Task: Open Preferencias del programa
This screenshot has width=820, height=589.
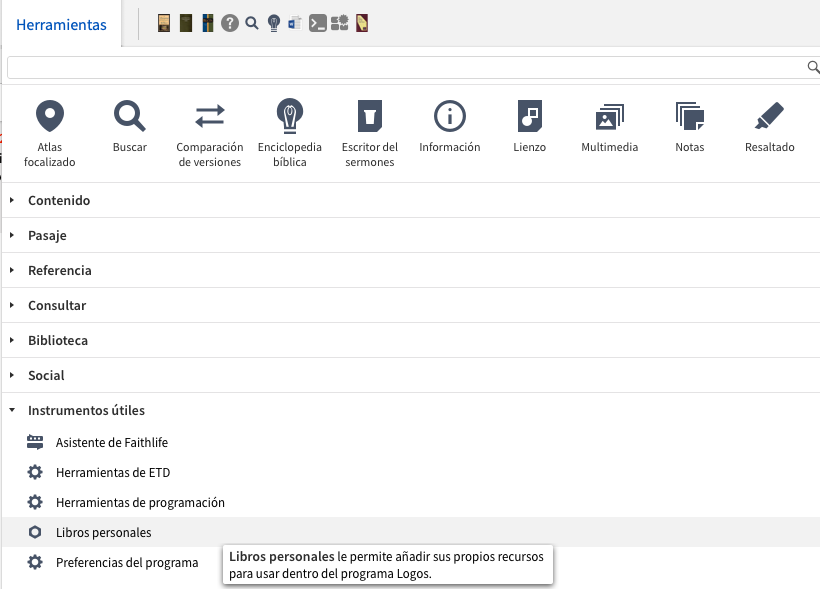Action: click(x=126, y=562)
